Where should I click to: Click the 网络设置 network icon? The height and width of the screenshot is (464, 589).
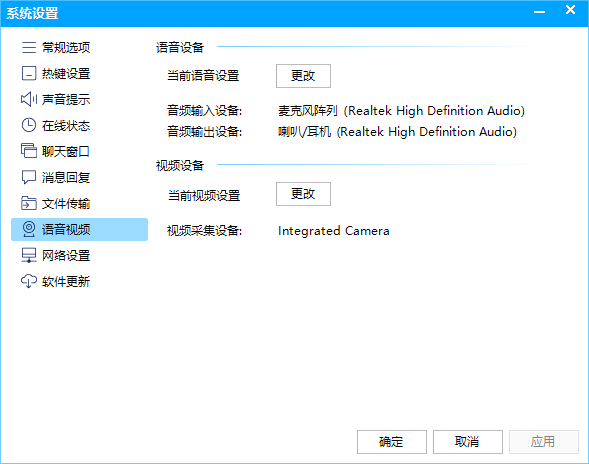coord(29,255)
